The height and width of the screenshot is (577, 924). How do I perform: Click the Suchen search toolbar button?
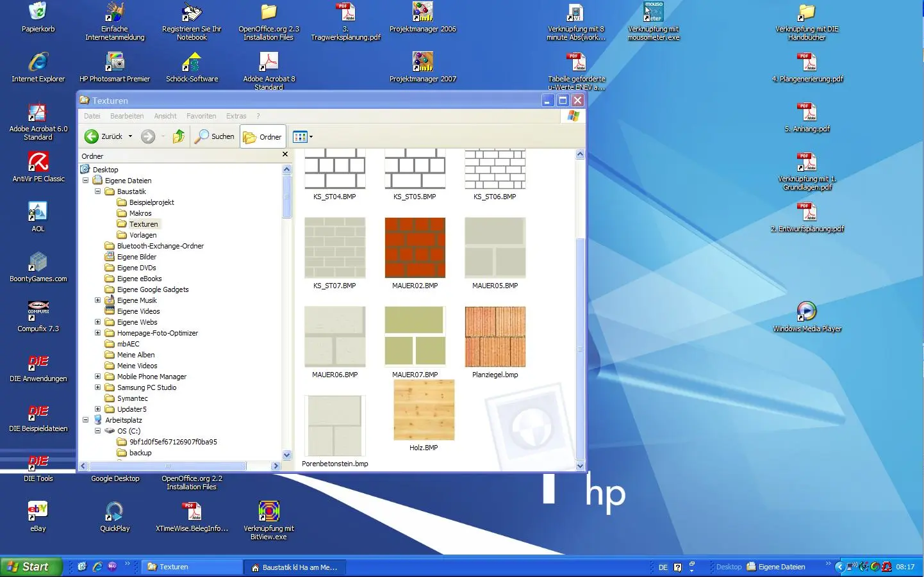coord(215,136)
